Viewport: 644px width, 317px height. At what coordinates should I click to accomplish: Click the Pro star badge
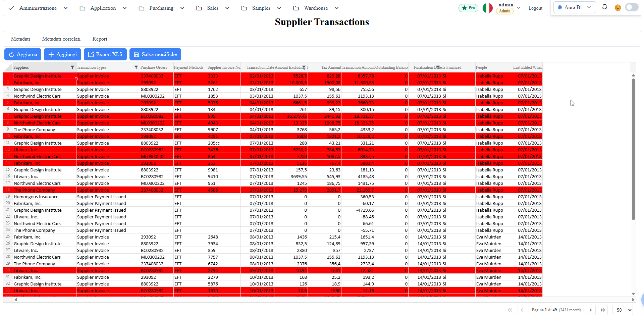pyautogui.click(x=468, y=8)
